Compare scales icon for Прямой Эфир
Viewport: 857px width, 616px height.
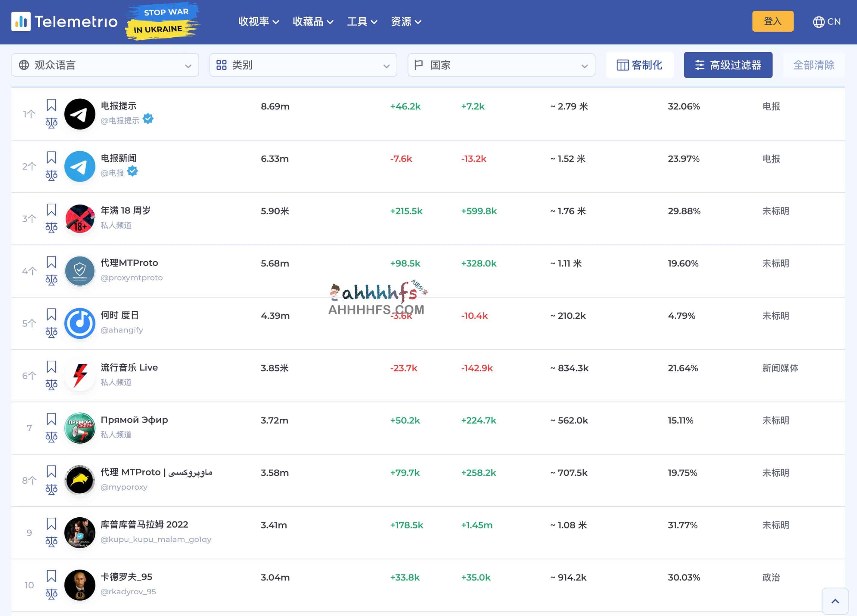coord(51,437)
